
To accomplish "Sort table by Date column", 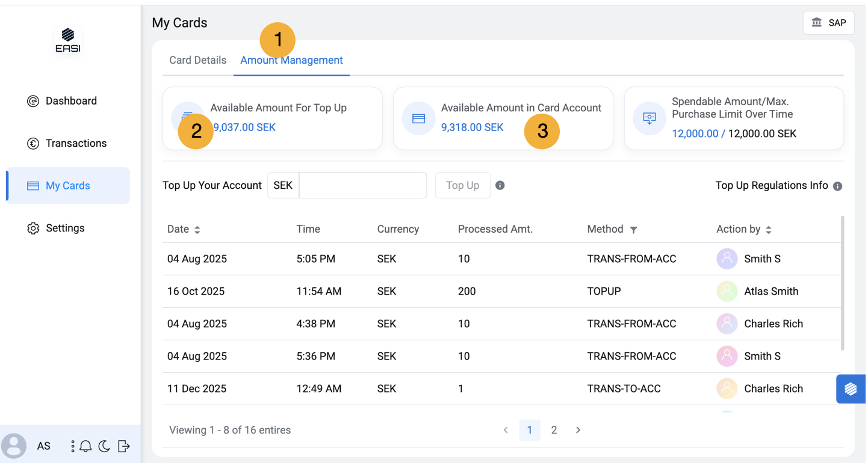I will (197, 230).
